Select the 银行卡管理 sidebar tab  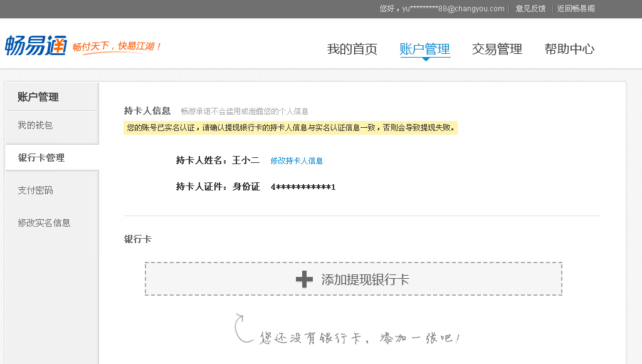[41, 158]
